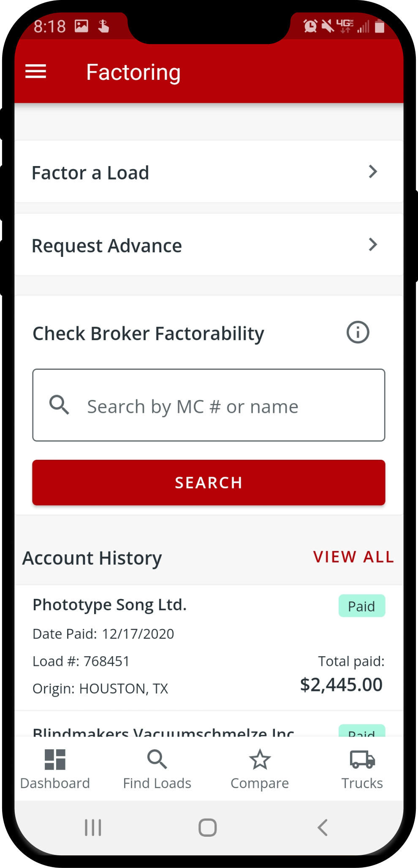Select the Find Loads magnifier icon
The height and width of the screenshot is (868, 418).
[x=157, y=759]
